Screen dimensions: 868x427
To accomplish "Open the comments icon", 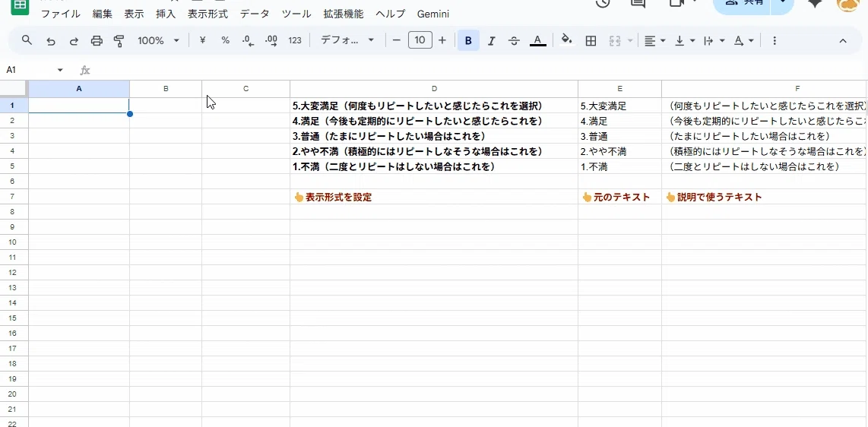I will point(638,3).
